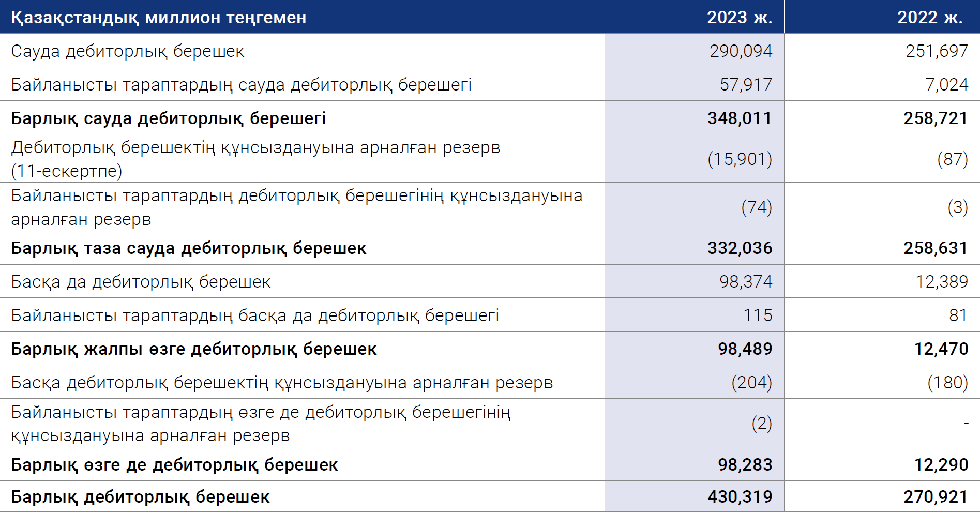The width and height of the screenshot is (980, 512).
Task: Select the grand total 430,319 cell
Action: pyautogui.click(x=740, y=496)
